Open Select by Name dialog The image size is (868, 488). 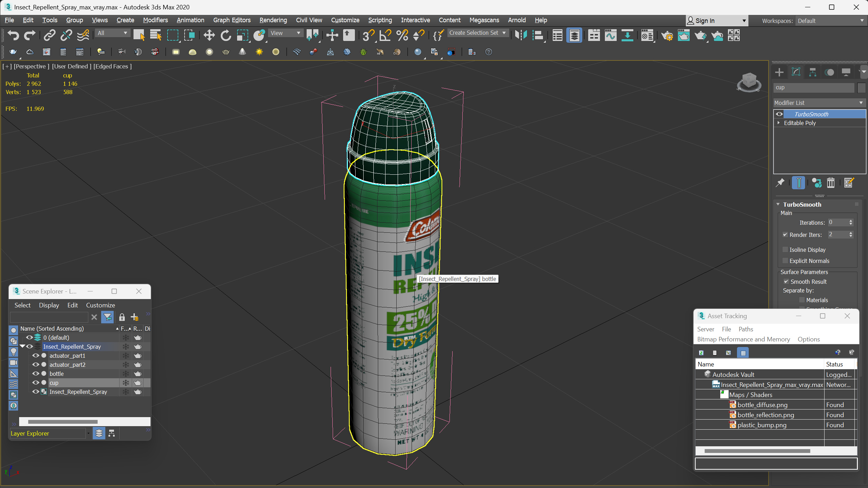pyautogui.click(x=156, y=35)
